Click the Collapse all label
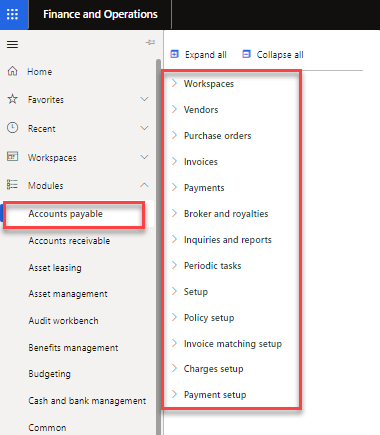The width and height of the screenshot is (380, 435). coord(280,55)
